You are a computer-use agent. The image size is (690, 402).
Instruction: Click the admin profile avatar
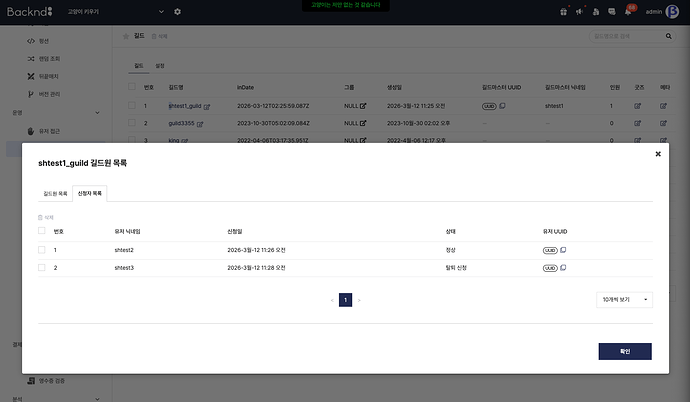pos(673,12)
